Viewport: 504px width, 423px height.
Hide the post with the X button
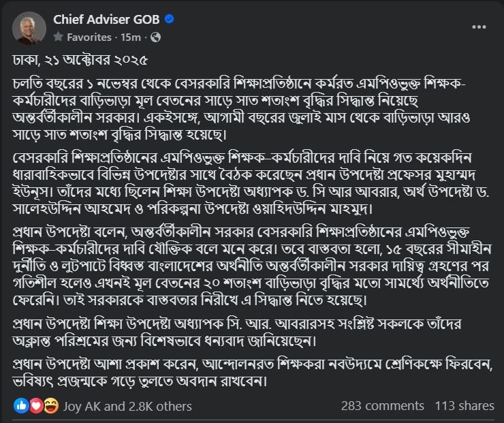coord(479,27)
